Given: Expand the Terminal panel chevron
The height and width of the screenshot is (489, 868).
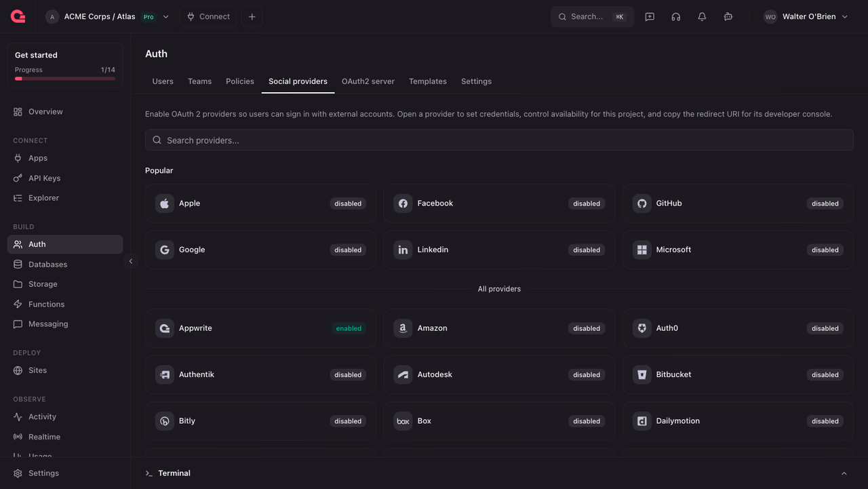Looking at the screenshot, I should click(x=844, y=473).
